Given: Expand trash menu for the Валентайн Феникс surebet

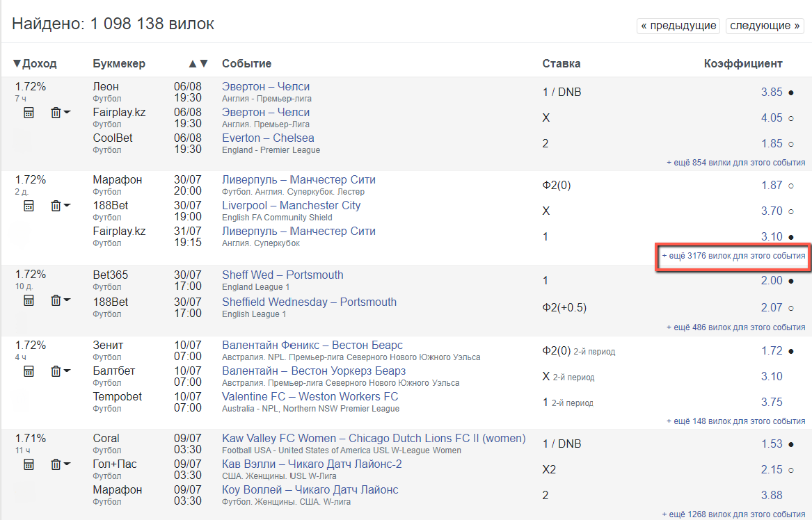Looking at the screenshot, I should [60, 371].
